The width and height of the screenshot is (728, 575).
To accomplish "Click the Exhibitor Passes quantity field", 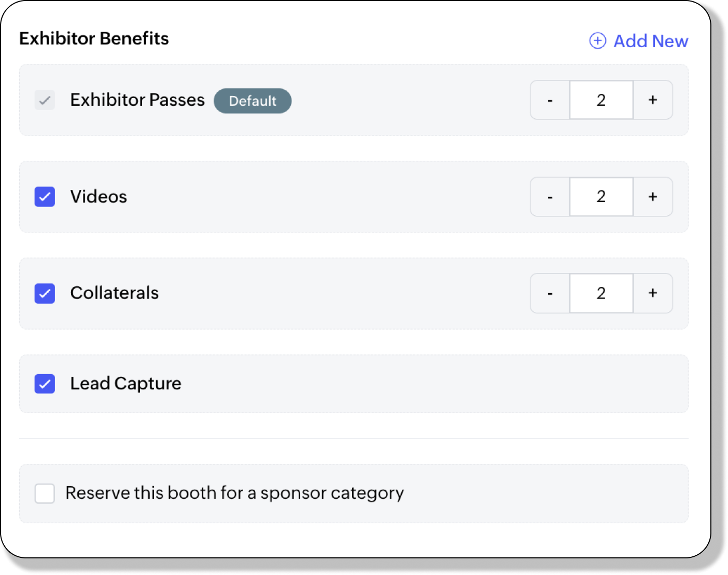I will tap(601, 100).
